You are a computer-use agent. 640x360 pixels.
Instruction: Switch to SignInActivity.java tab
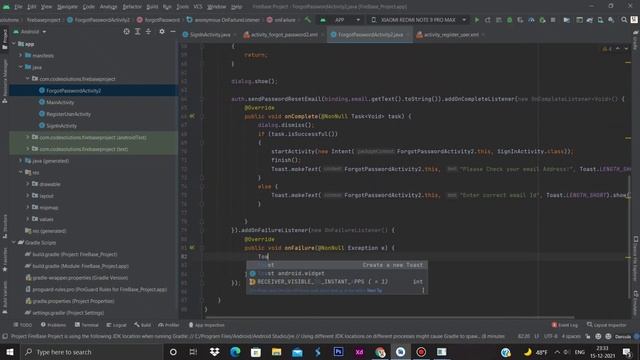(210, 35)
